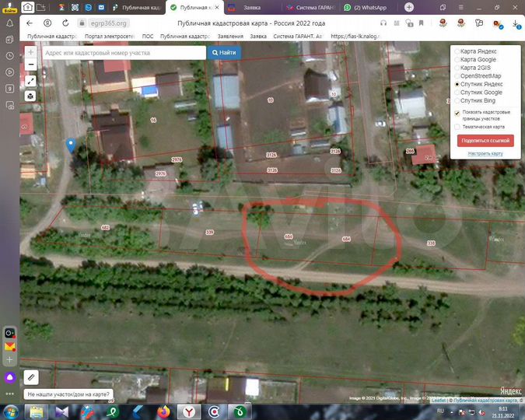Enable Тематическая карта checkbox

(457, 127)
